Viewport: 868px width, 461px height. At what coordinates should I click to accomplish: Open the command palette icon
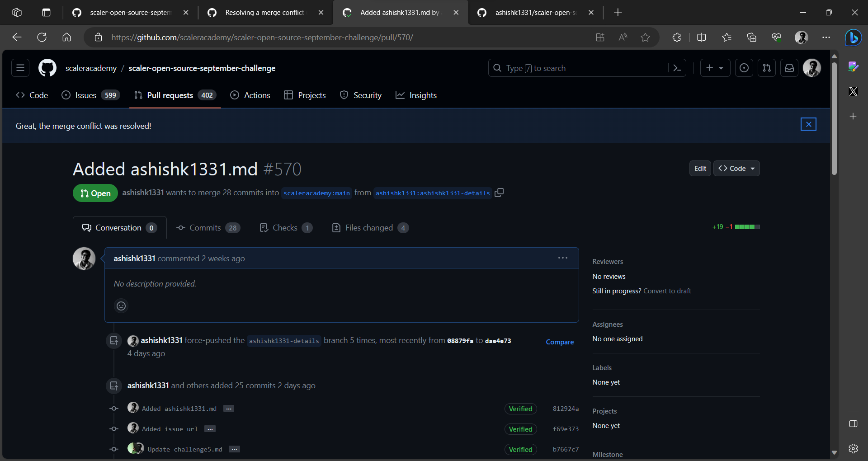point(677,68)
